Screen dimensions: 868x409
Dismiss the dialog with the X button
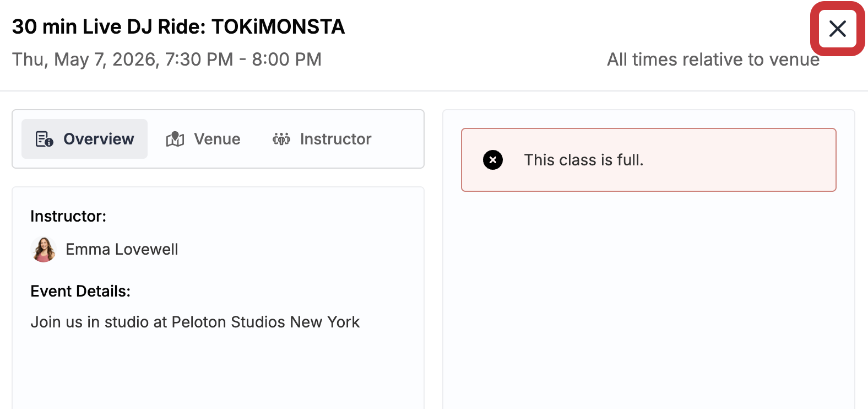click(837, 29)
